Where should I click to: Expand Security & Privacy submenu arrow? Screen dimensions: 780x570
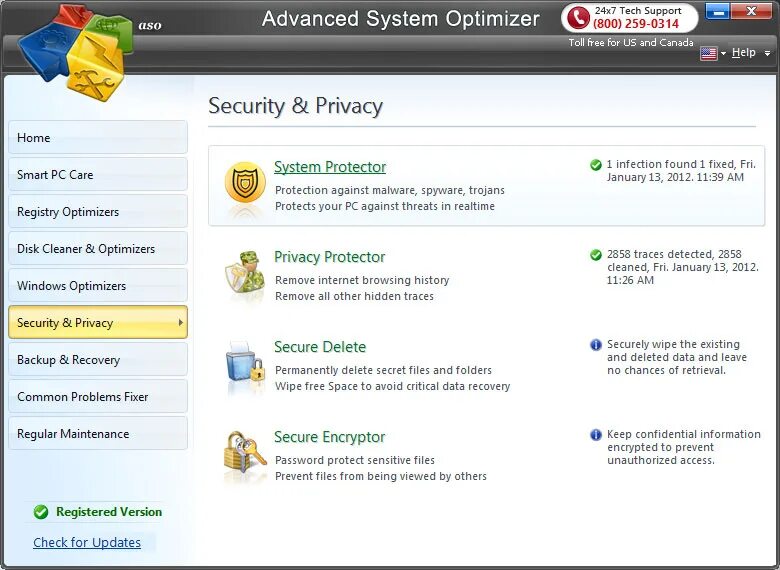(181, 322)
